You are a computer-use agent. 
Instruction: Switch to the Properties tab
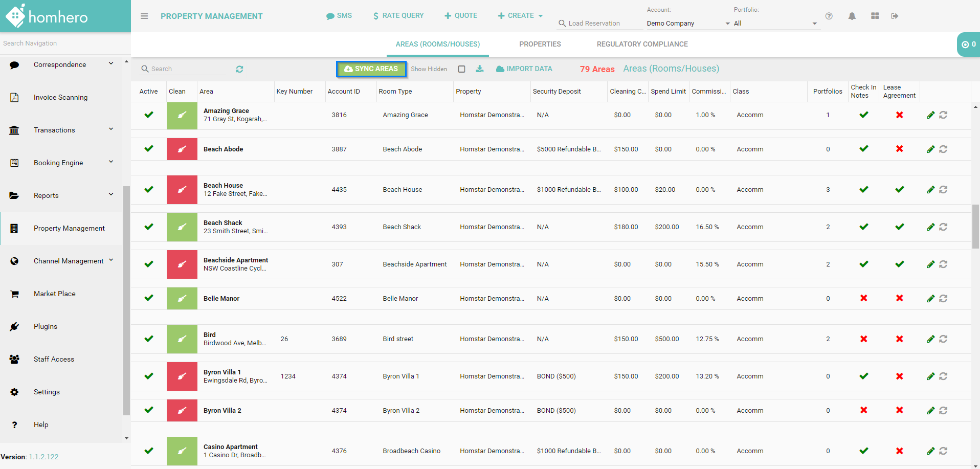tap(540, 44)
